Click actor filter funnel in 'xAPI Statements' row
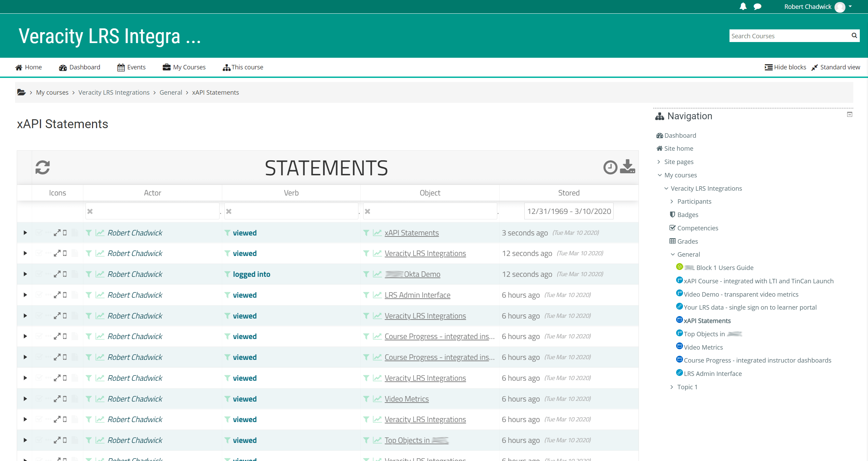 click(x=89, y=233)
